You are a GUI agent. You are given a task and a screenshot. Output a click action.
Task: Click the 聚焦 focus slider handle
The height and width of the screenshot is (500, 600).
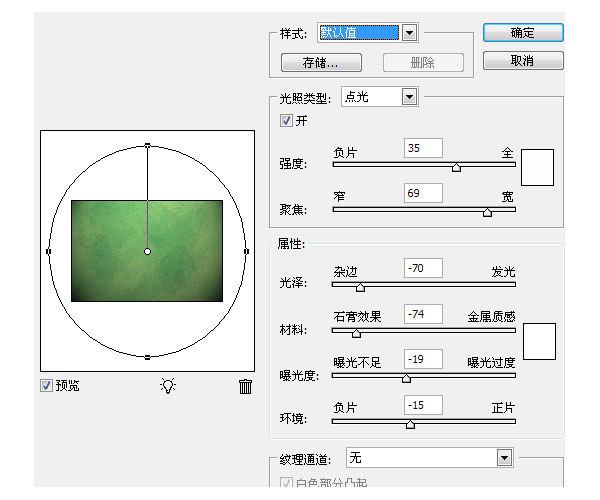487,212
